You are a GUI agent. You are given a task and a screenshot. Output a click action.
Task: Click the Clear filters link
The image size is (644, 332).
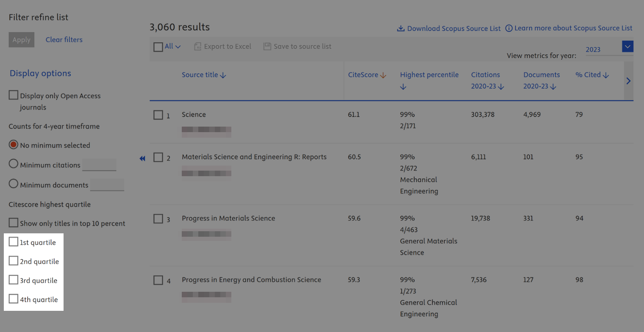click(x=64, y=40)
